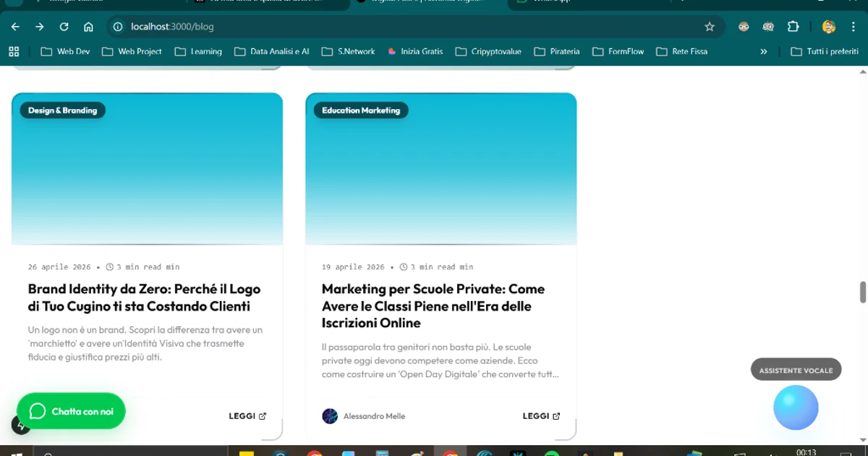Open Chrome three-dot menu
The width and height of the screenshot is (868, 456).
click(854, 27)
